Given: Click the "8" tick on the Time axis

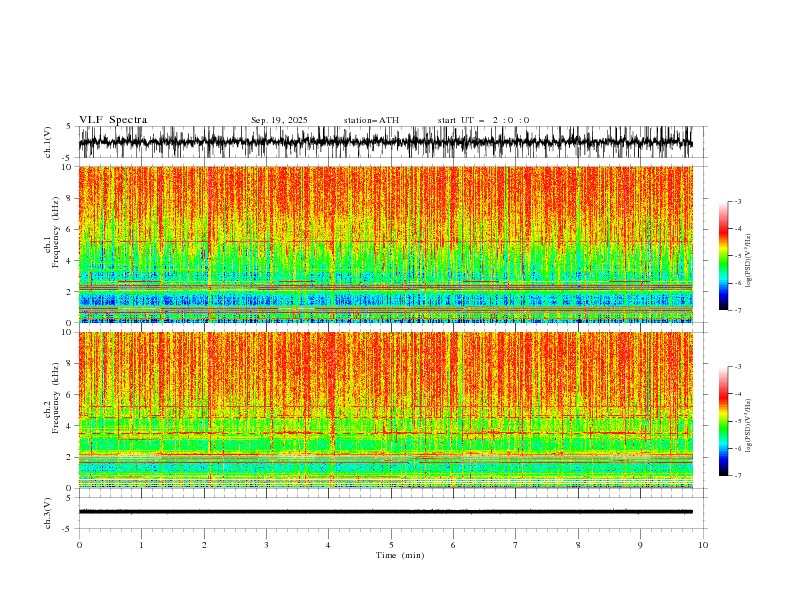Looking at the screenshot, I should coord(578,545).
